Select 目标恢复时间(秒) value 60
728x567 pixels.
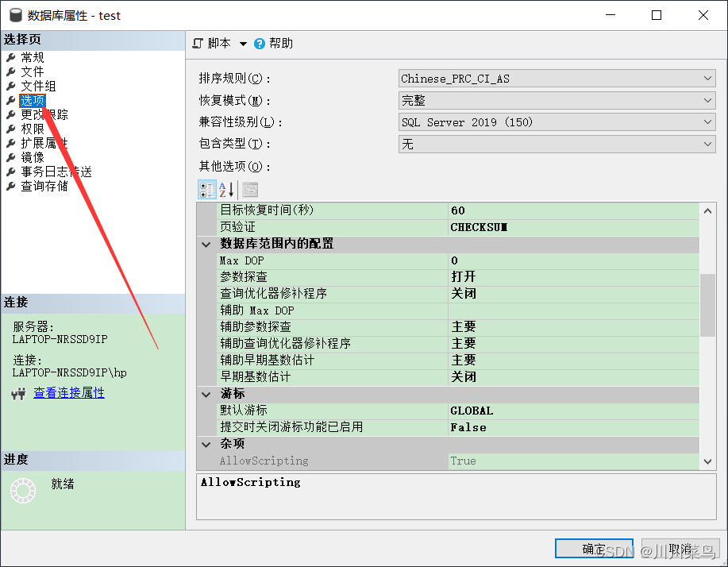573,210
